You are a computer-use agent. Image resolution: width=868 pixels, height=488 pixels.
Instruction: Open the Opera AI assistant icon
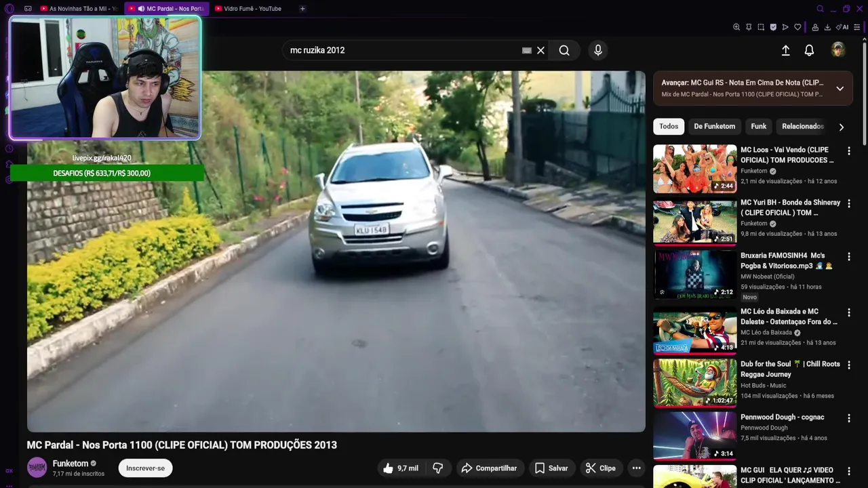[x=842, y=27]
